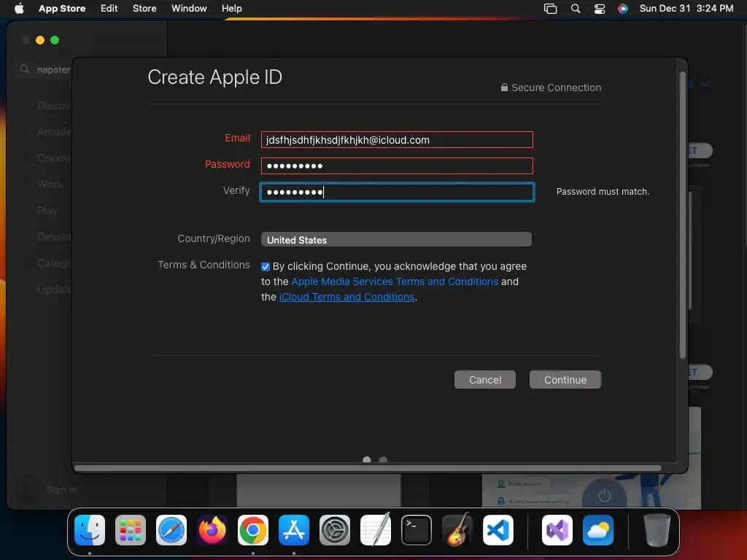Open the Country/Region United States dropdown
Screen dimensions: 747x560
[396, 239]
